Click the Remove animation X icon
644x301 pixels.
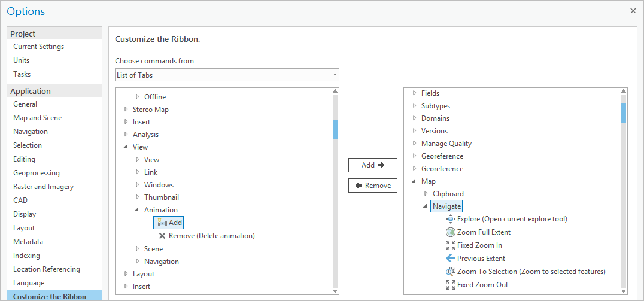(x=162, y=236)
